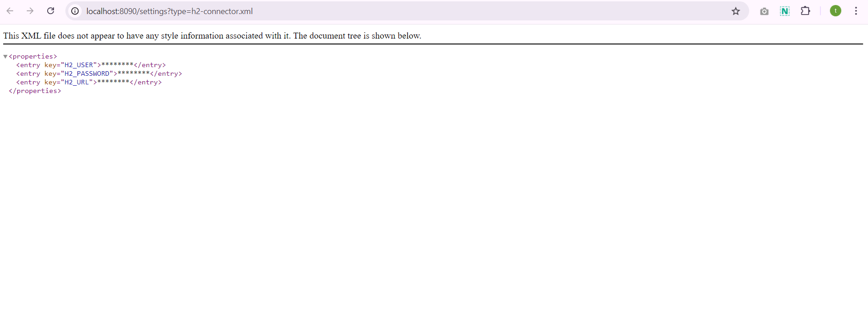
Task: Click the browser Back arrow
Action: tap(10, 11)
